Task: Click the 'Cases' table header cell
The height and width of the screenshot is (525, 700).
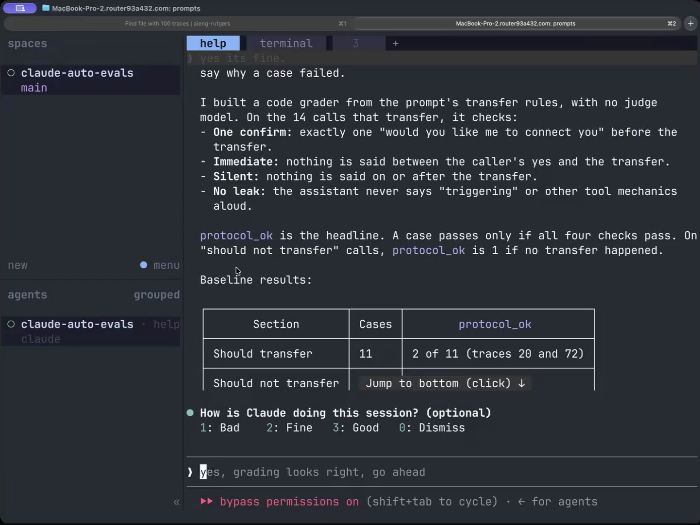Action: (x=375, y=324)
